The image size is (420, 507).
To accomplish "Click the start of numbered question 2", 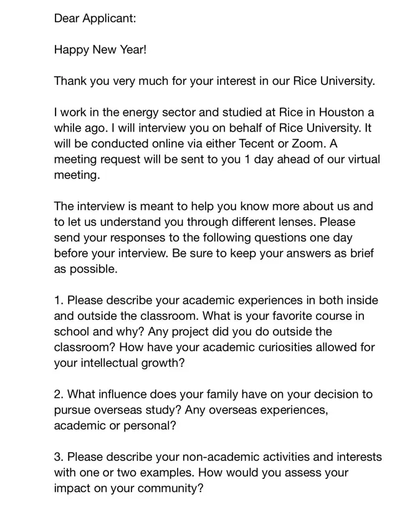I will point(59,394).
